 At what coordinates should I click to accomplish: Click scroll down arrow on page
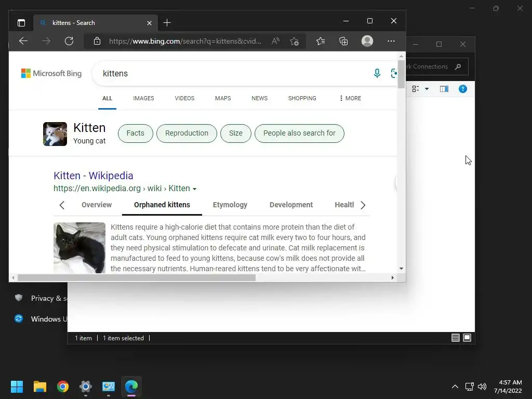click(x=402, y=269)
